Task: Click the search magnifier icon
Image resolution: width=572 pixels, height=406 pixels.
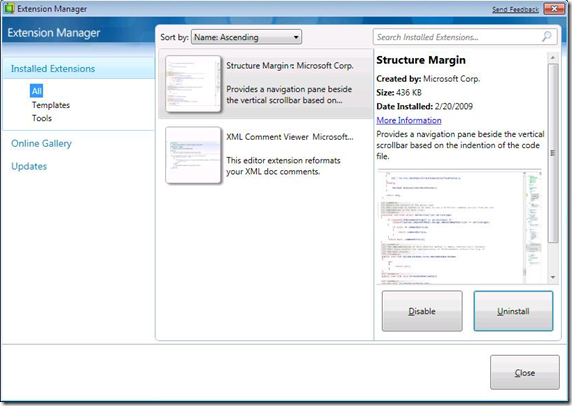Action: [x=546, y=36]
